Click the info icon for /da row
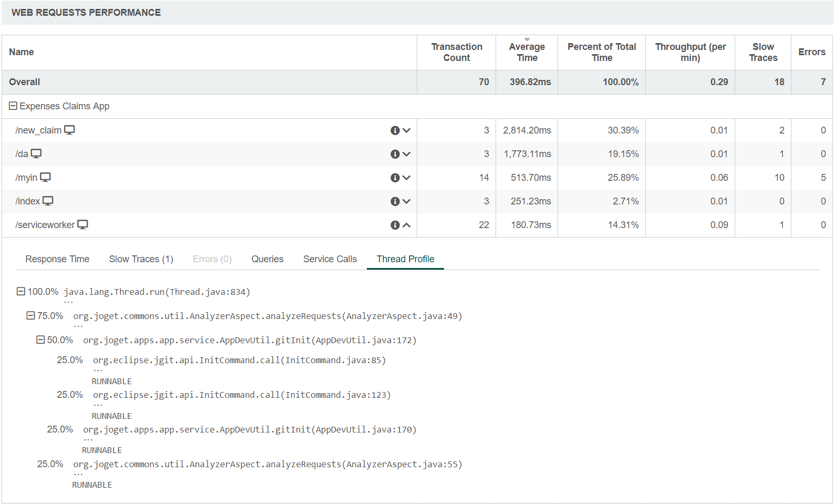 [x=395, y=154]
